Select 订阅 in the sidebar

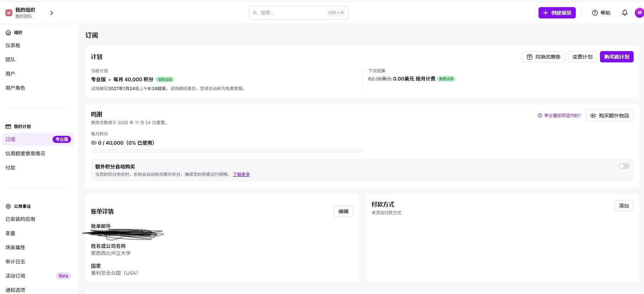(x=38, y=139)
